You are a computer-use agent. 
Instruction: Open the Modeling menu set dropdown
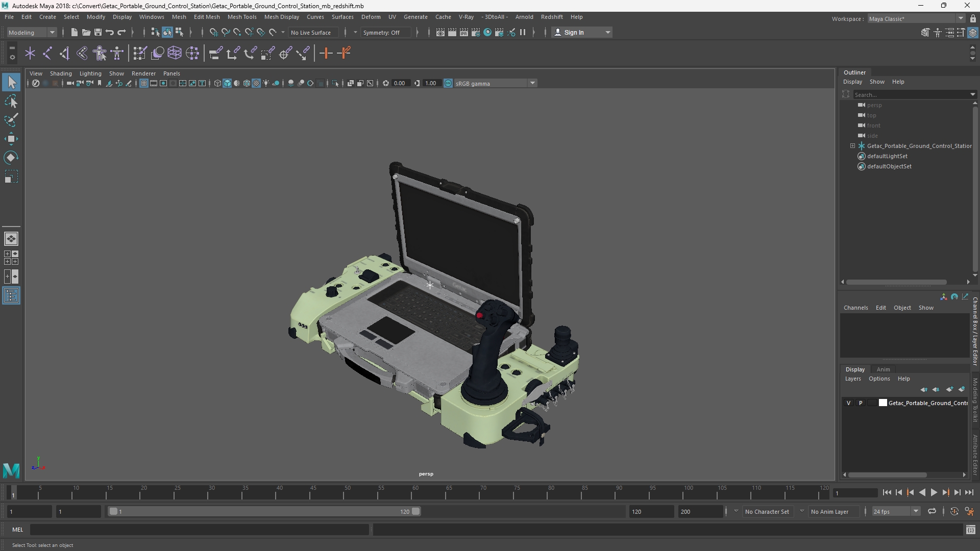32,32
